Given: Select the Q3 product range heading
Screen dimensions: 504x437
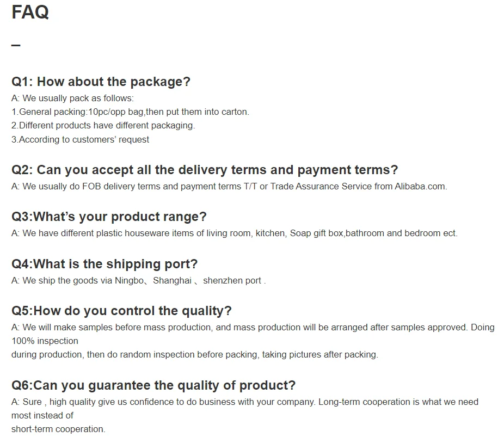Looking at the screenshot, I should tap(109, 217).
